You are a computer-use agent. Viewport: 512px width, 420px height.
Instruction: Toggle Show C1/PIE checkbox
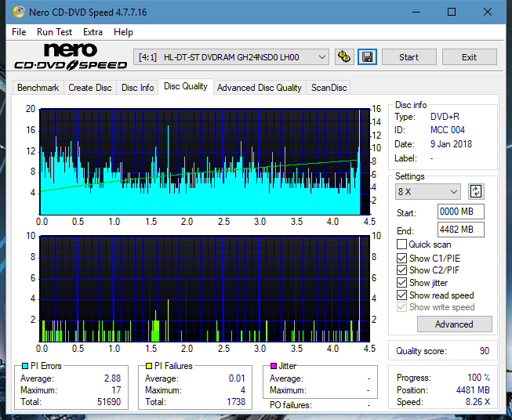click(x=401, y=258)
